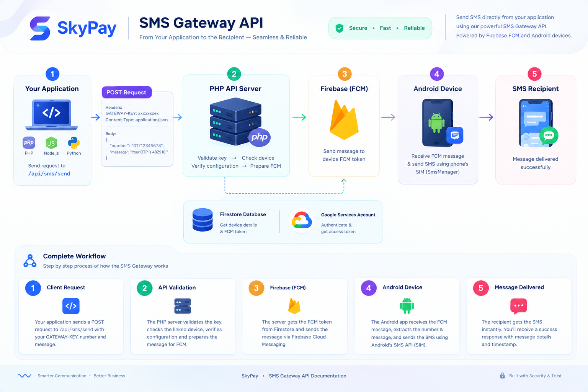
Task: Click 'Send message to device FCM token' caption
Action: coord(344,155)
